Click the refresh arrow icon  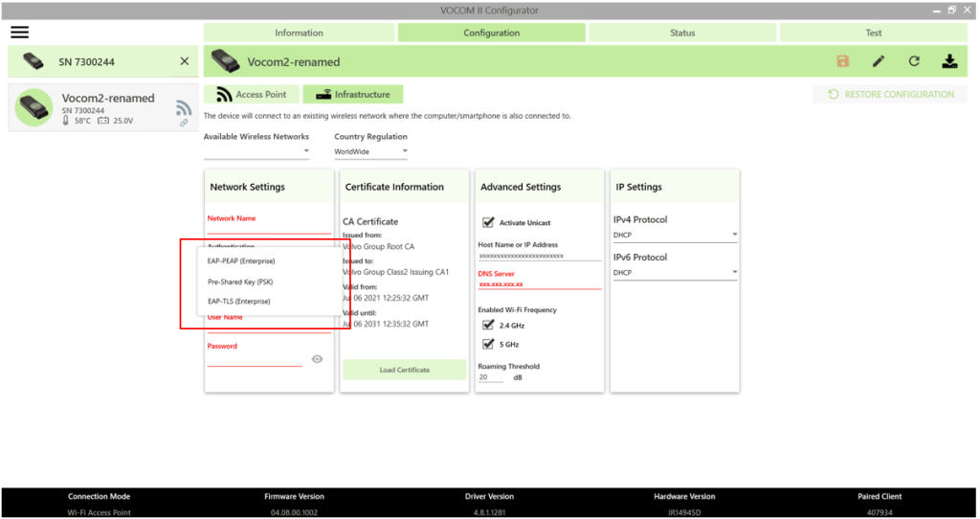914,60
